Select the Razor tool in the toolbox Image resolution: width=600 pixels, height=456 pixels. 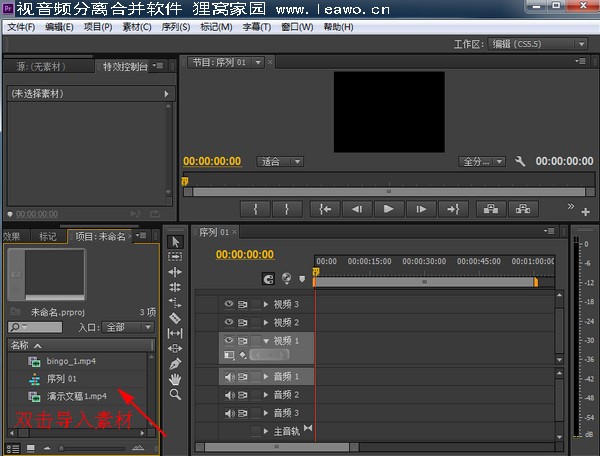click(x=175, y=318)
